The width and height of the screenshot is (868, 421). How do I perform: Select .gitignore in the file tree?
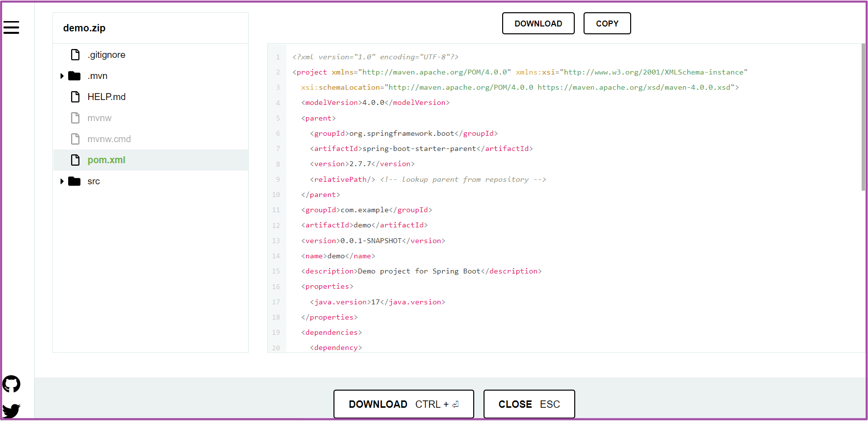coord(106,54)
